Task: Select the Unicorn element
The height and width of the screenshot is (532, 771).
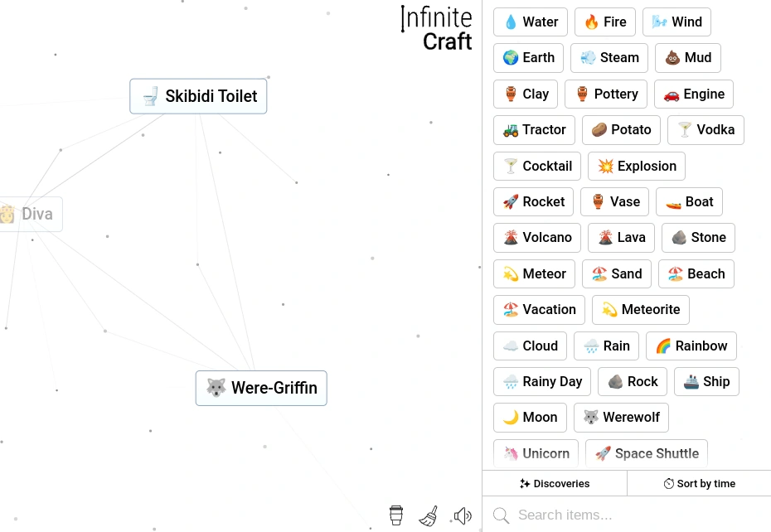Action: click(x=536, y=453)
